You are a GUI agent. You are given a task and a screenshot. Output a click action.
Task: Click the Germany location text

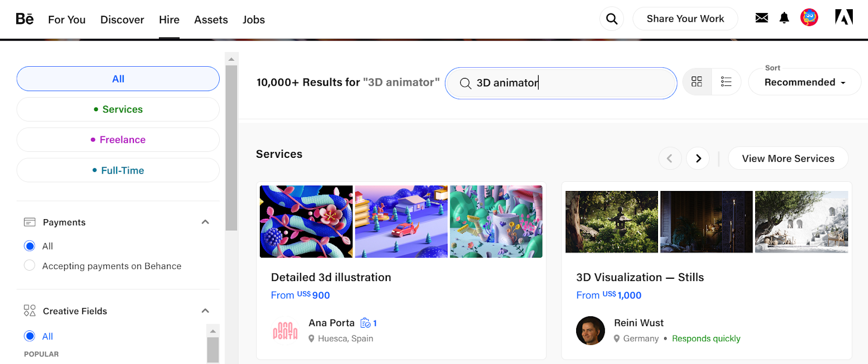(x=641, y=339)
